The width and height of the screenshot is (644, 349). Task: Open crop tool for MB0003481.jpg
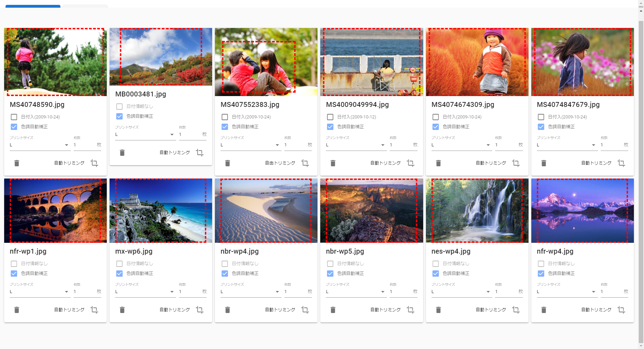[x=200, y=153]
